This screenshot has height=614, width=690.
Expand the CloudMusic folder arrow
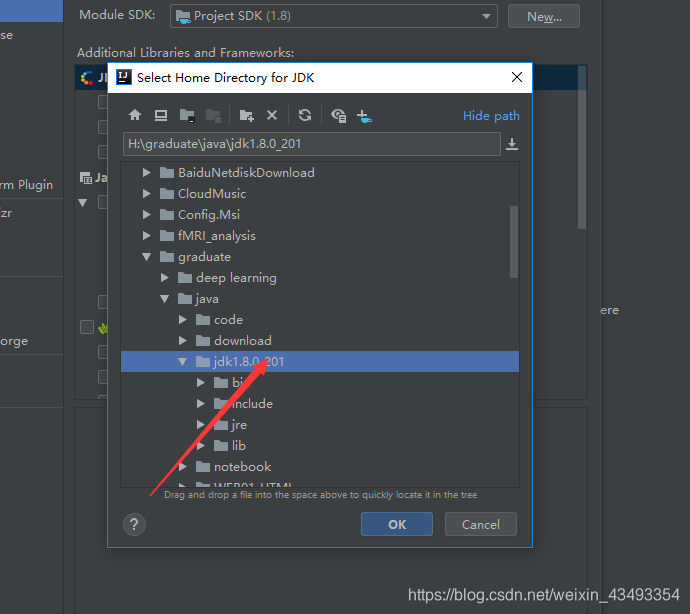(147, 194)
